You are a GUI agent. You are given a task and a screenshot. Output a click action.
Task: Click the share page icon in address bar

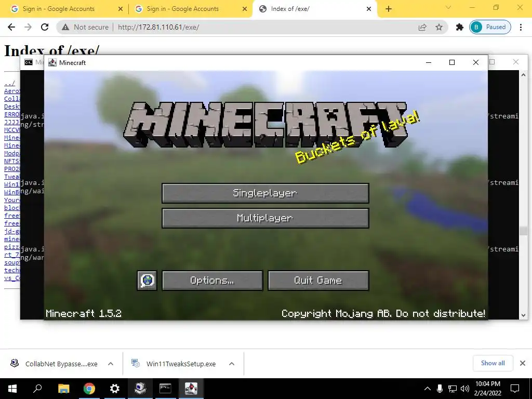coord(422,27)
